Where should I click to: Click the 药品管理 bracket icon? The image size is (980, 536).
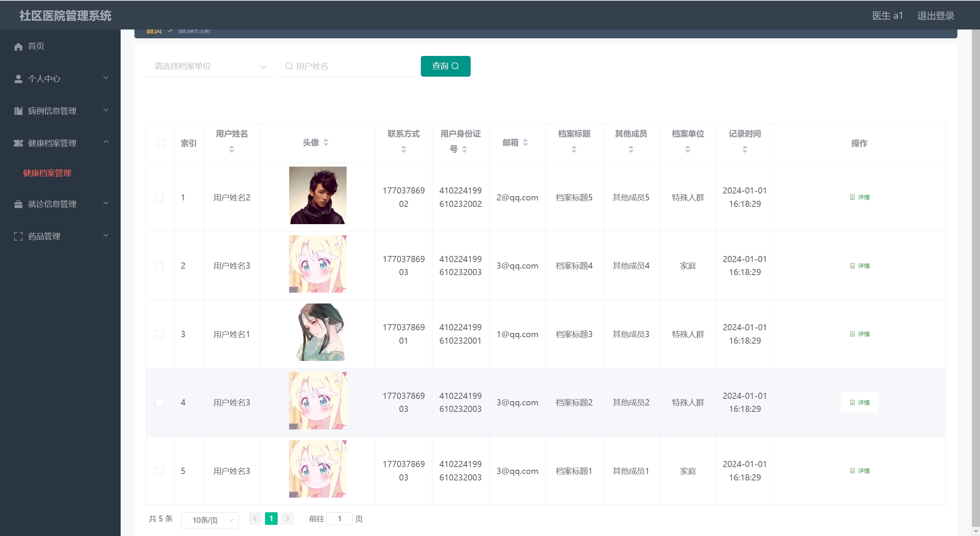point(18,236)
